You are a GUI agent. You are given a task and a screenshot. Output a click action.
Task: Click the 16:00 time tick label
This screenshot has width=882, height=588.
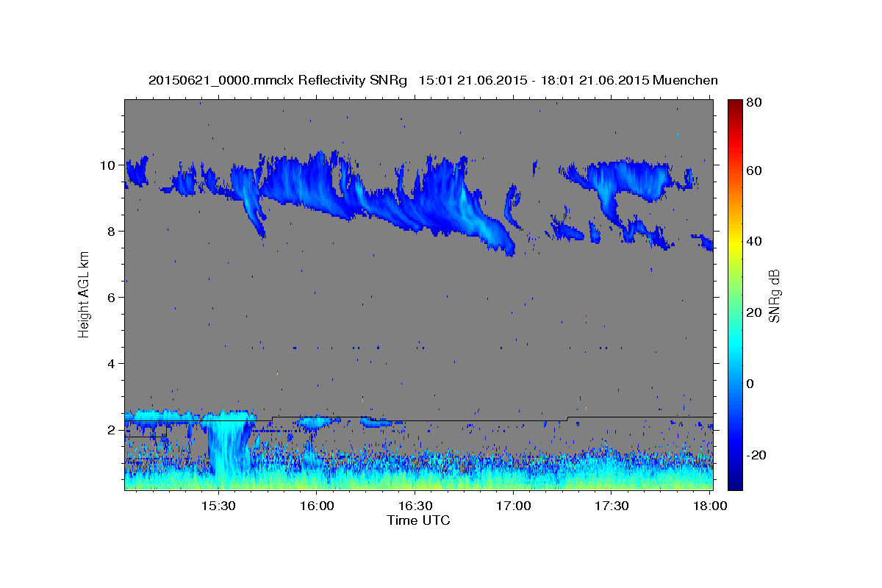point(317,506)
